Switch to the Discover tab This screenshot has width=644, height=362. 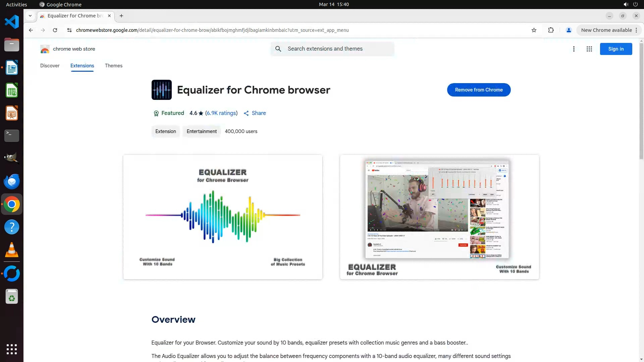click(x=50, y=66)
